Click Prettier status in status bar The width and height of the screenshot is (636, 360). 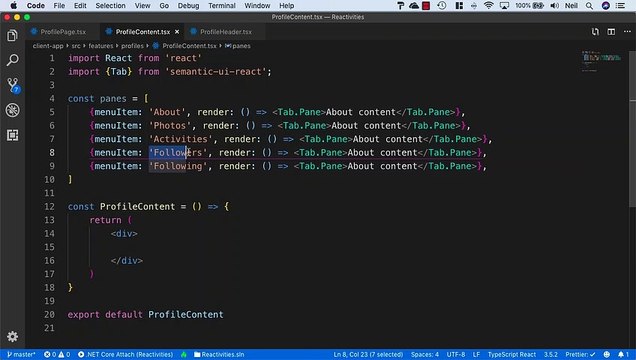[580, 354]
